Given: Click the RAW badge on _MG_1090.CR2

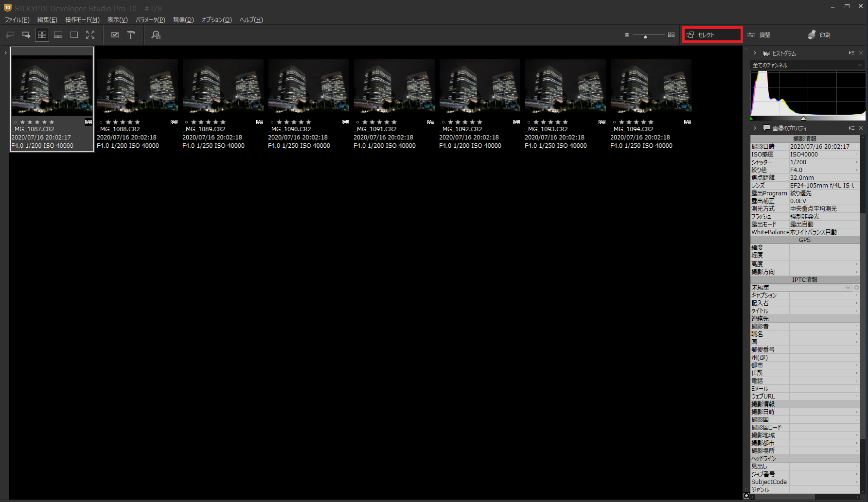Looking at the screenshot, I should 345,122.
